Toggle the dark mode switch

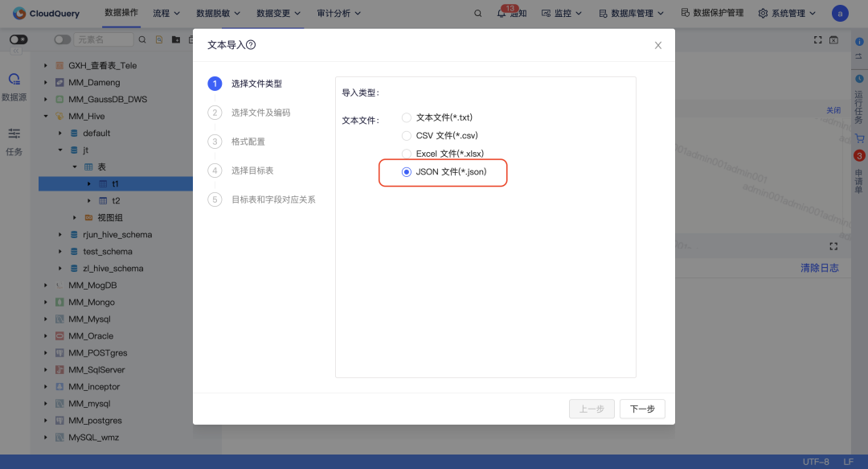click(x=18, y=39)
